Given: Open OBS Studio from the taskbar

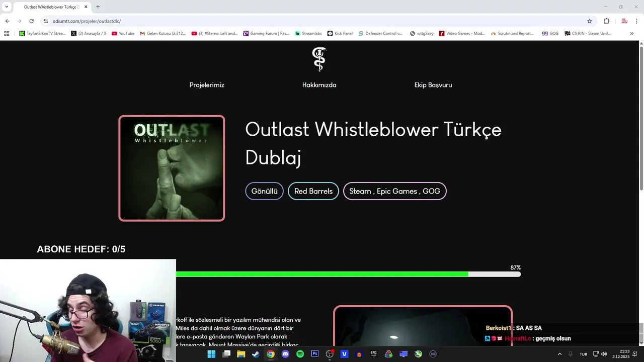Looking at the screenshot, I should click(x=330, y=354).
